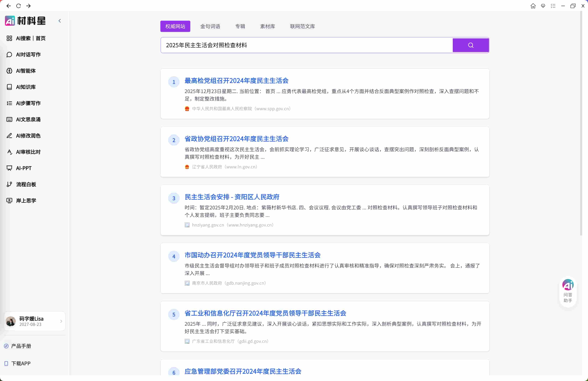The width and height of the screenshot is (588, 381).
Task: Open AI对话写作 from sidebar
Action: [28, 55]
